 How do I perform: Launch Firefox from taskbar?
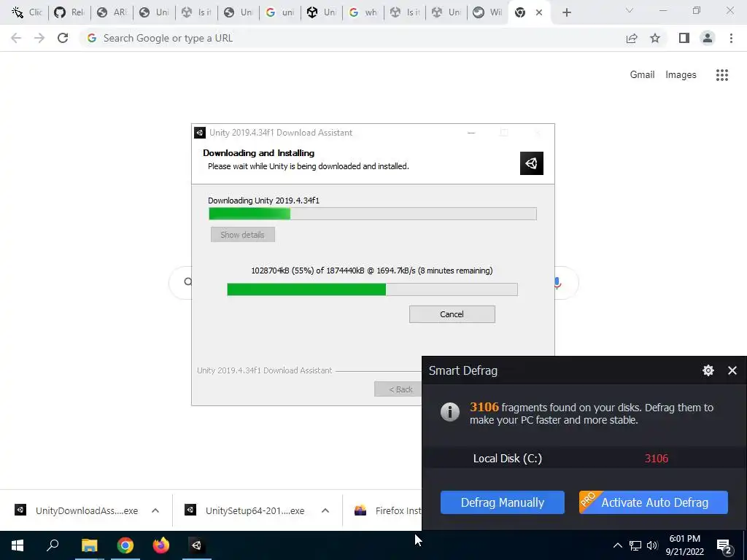coord(161,545)
